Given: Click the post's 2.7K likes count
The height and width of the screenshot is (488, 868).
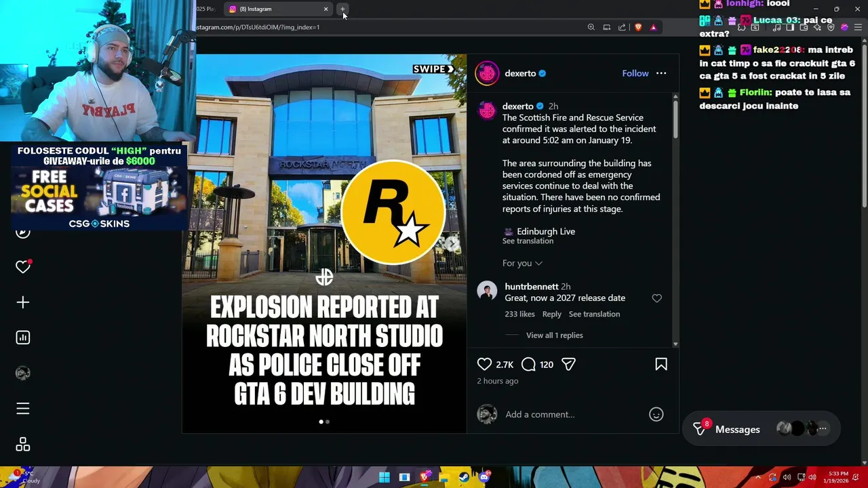Looking at the screenshot, I should (505, 365).
